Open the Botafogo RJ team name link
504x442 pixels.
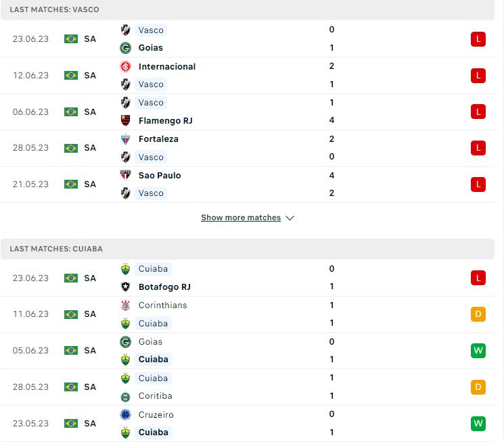pos(164,287)
